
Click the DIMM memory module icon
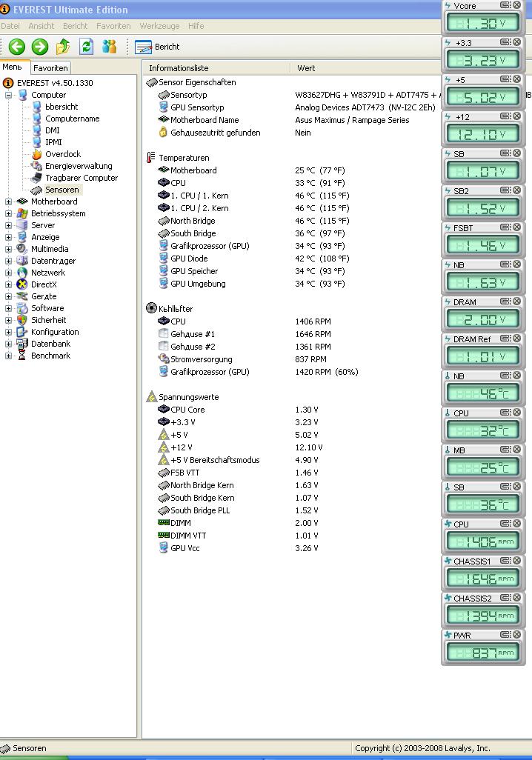(164, 522)
